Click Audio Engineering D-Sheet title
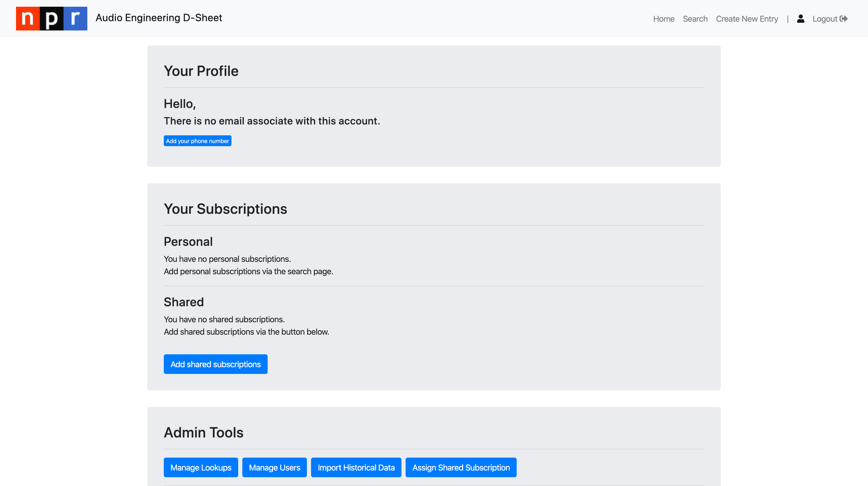 pyautogui.click(x=159, y=18)
